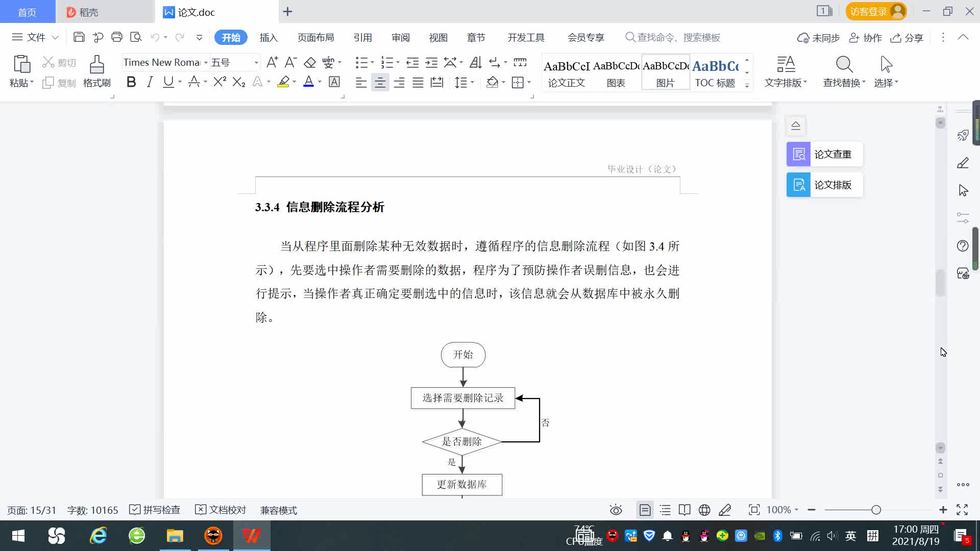Click the print icon in quick toolbar
The image size is (980, 551).
pyautogui.click(x=117, y=37)
